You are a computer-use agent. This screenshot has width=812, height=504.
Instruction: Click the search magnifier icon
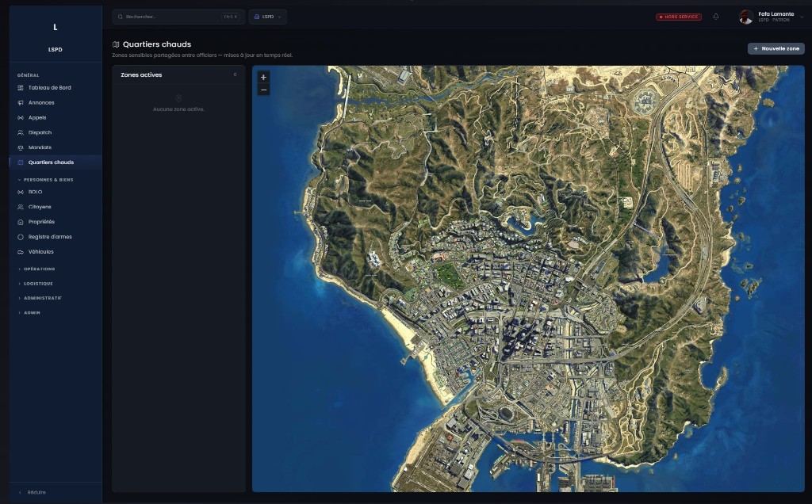point(121,17)
